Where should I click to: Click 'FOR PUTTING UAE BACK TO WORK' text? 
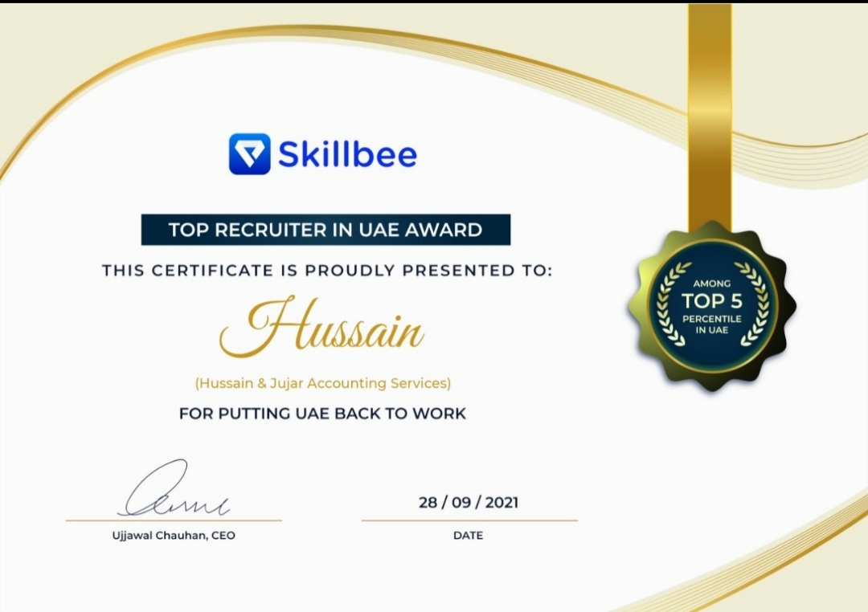(x=322, y=414)
